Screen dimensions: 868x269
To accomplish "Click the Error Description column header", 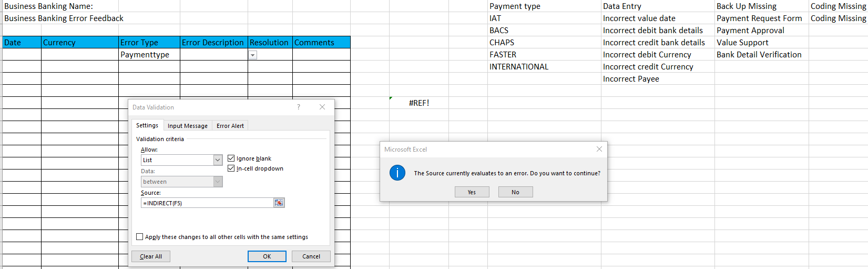I will (214, 42).
